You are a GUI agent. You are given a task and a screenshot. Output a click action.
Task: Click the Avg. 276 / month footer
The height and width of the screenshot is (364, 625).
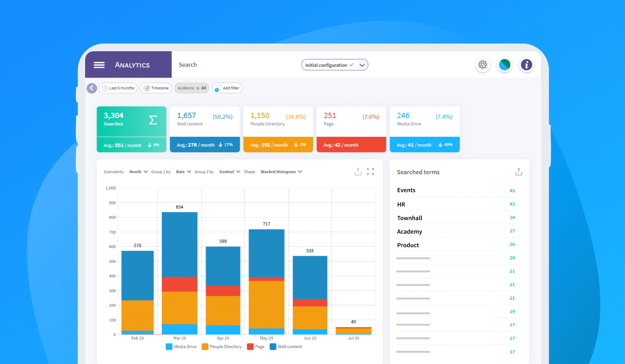pos(205,145)
